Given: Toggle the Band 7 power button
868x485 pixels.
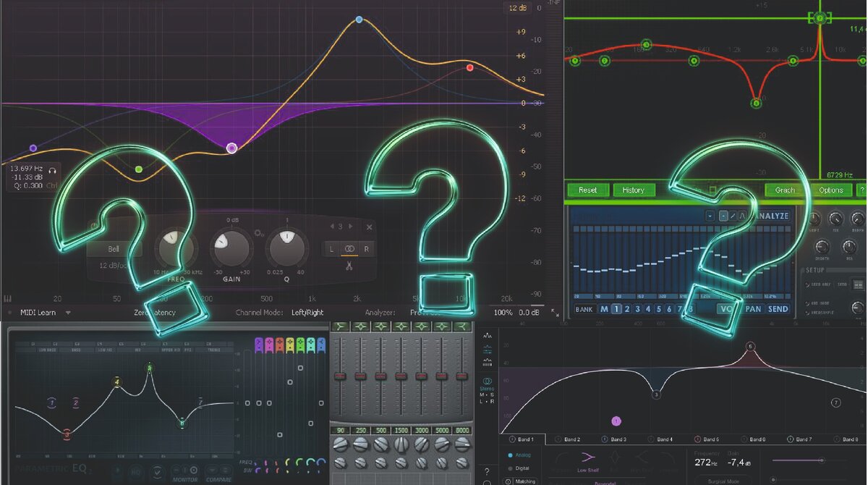Looking at the screenshot, I should point(790,439).
